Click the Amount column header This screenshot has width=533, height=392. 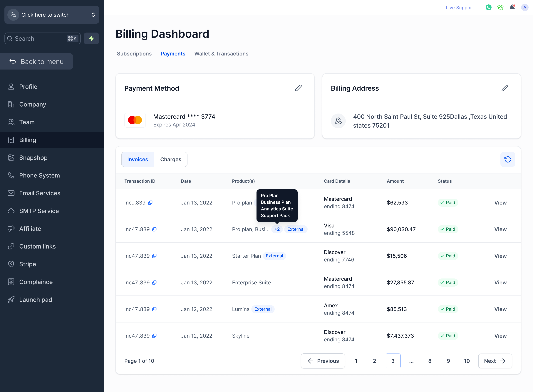click(x=395, y=181)
